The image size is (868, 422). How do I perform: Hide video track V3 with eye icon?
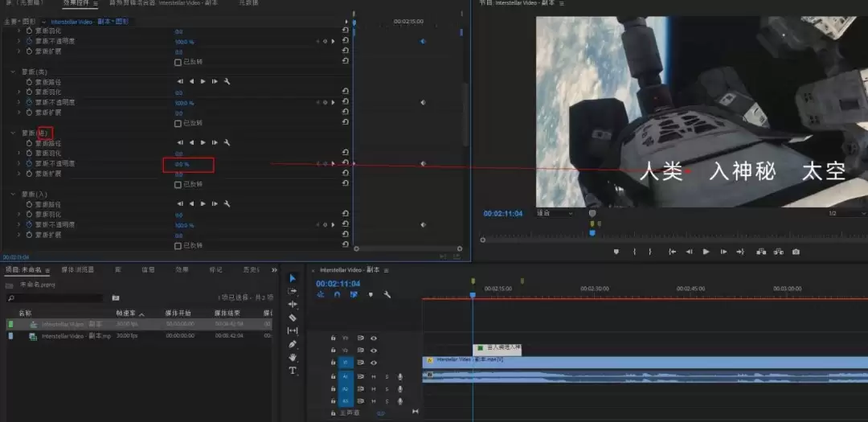point(374,338)
